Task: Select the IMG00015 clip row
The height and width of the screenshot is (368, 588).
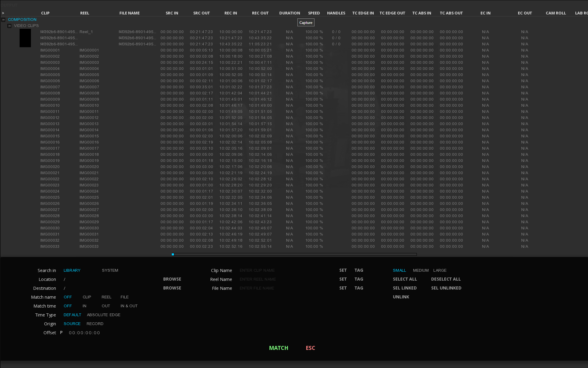Action: [x=50, y=136]
